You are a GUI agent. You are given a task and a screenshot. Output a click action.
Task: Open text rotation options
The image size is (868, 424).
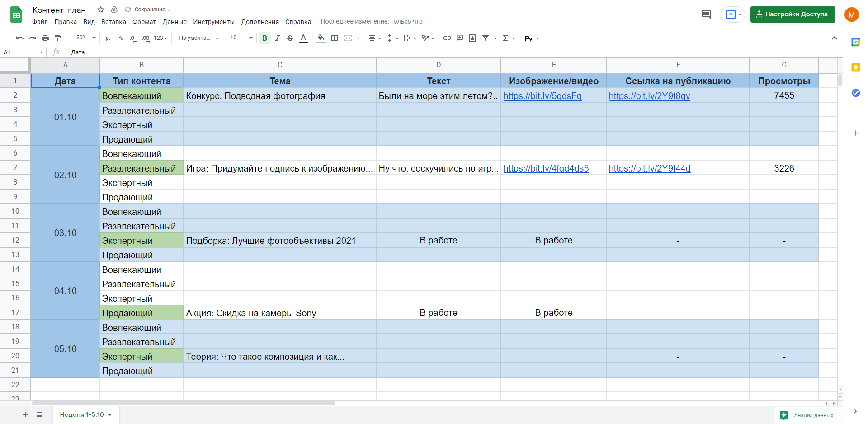point(428,38)
